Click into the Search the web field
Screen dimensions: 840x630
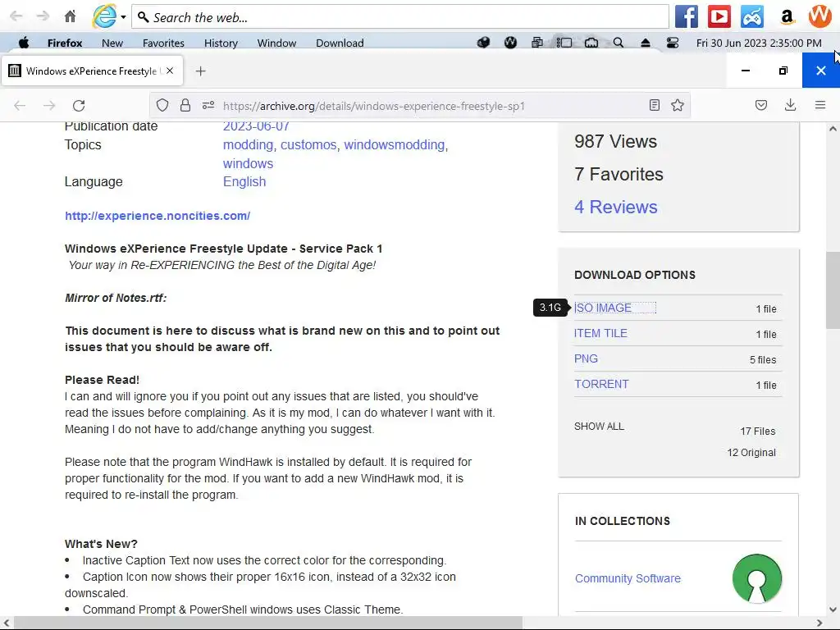click(x=400, y=17)
